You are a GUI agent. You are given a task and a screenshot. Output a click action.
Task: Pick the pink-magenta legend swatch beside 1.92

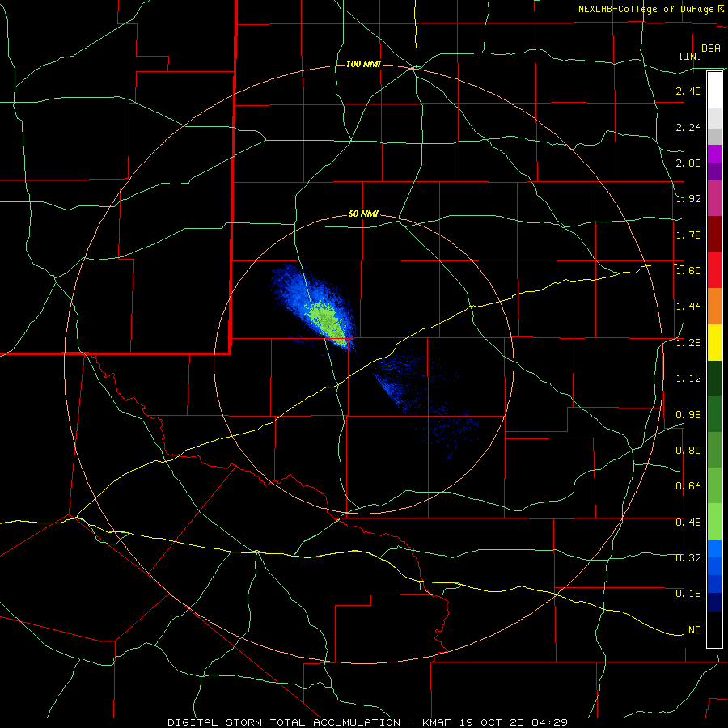[x=714, y=198]
